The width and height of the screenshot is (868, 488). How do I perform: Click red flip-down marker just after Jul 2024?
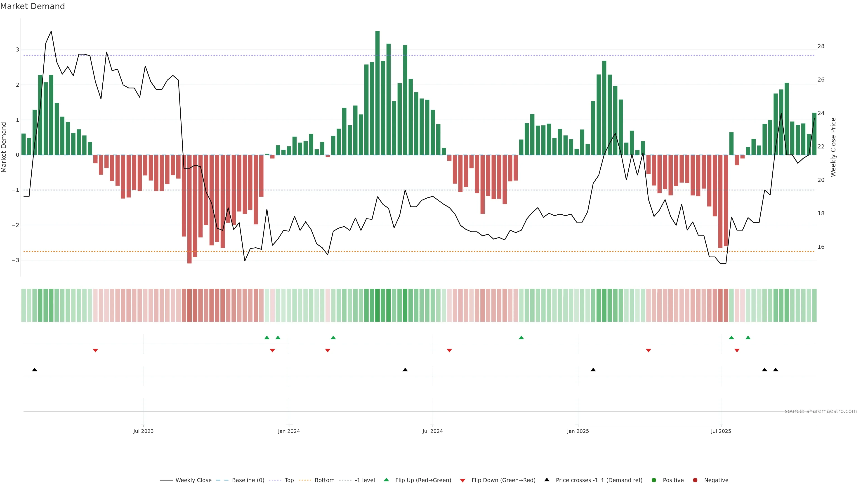[449, 351]
